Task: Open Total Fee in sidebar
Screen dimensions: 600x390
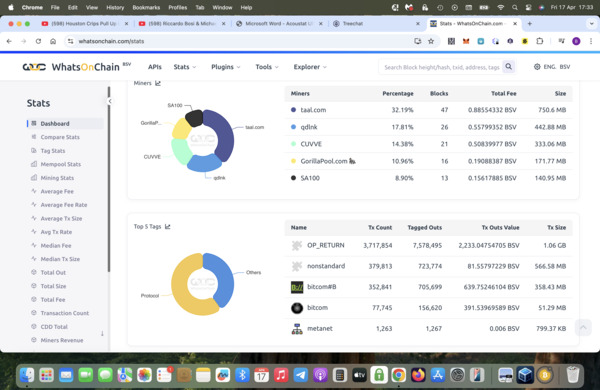Action: coord(53,300)
